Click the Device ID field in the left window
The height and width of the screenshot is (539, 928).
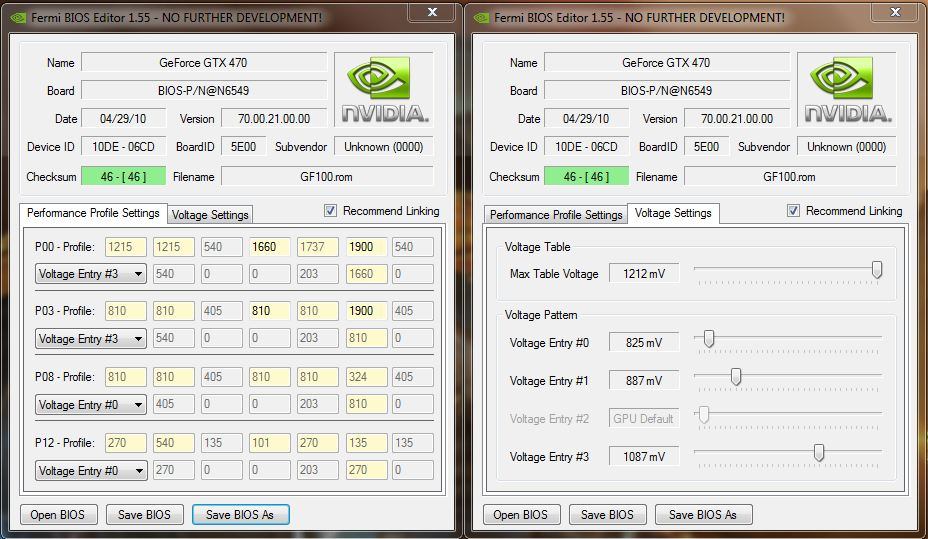click(124, 147)
